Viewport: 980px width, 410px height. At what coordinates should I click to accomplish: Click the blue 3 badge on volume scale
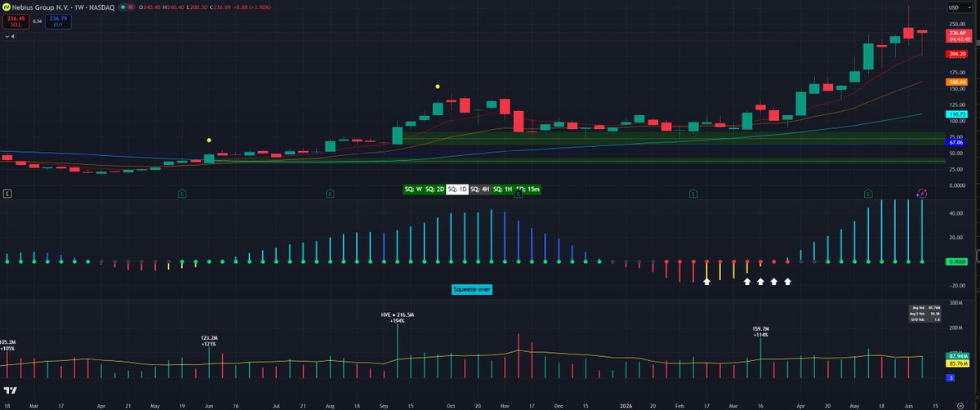click(x=949, y=377)
